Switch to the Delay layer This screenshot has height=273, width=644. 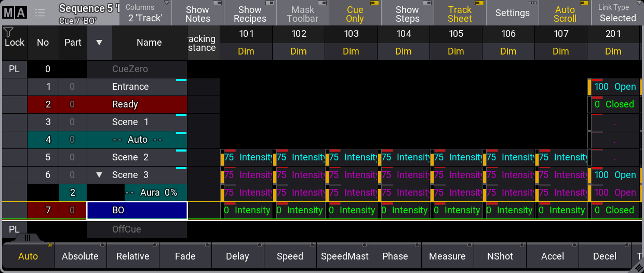237,256
